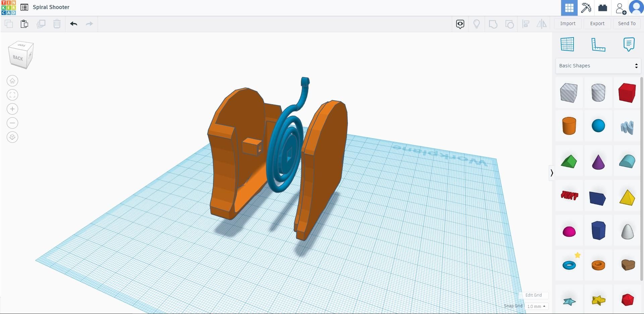Open the Align tool
The image size is (644, 314).
tap(526, 24)
